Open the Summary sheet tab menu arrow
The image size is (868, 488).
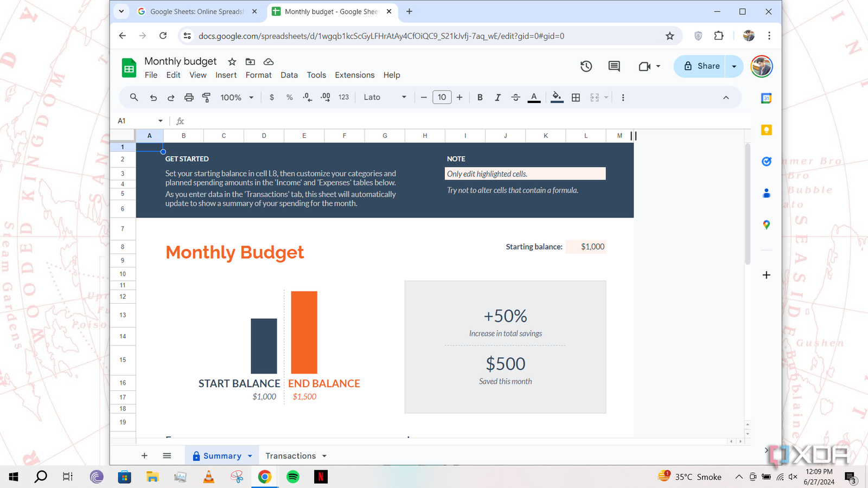(250, 456)
